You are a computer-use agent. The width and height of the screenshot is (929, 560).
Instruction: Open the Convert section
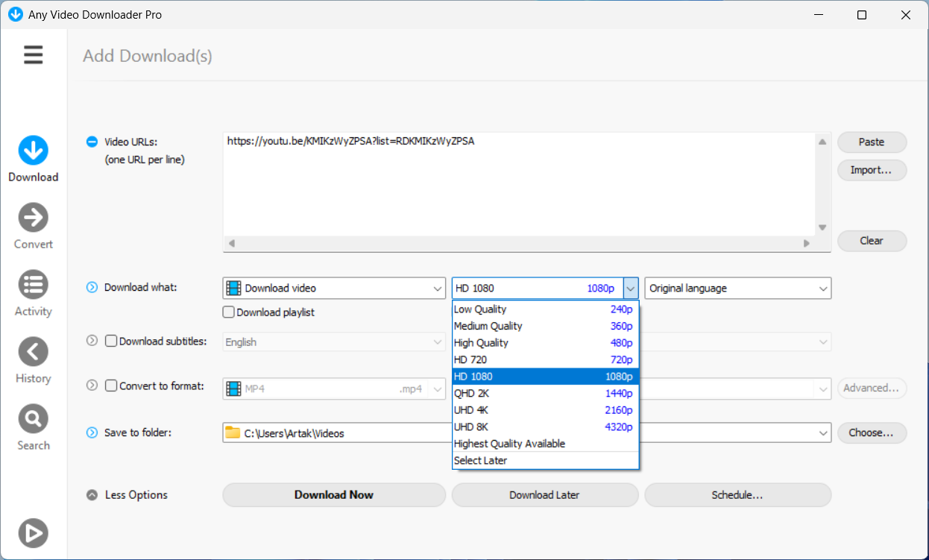point(34,218)
